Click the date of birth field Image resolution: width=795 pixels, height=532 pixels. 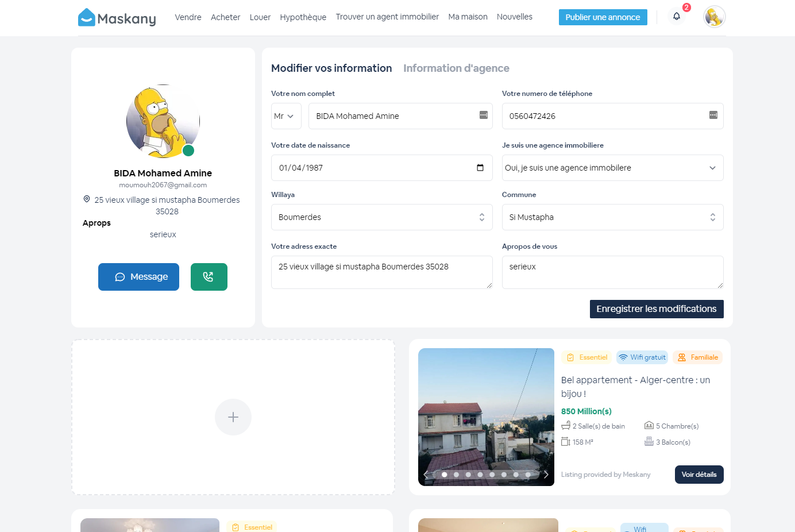coord(382,168)
